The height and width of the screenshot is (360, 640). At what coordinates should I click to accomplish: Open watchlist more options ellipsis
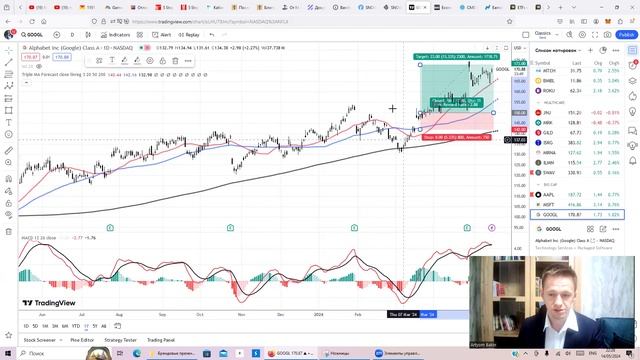coord(616,50)
